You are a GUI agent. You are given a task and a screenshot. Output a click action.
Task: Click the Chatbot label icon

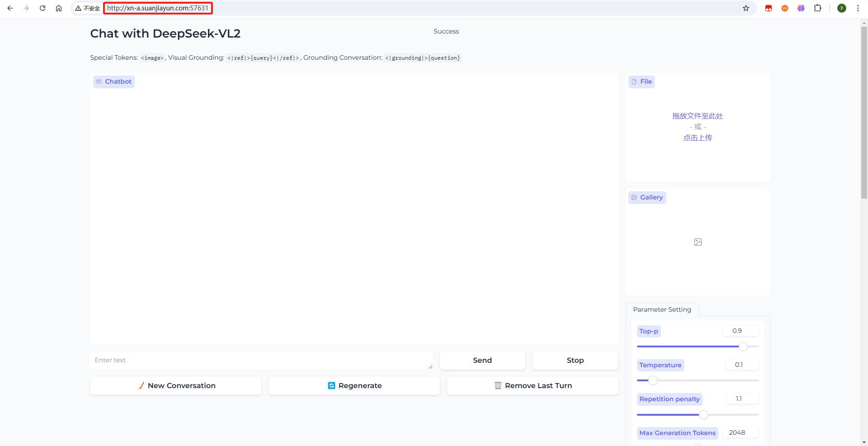(99, 82)
